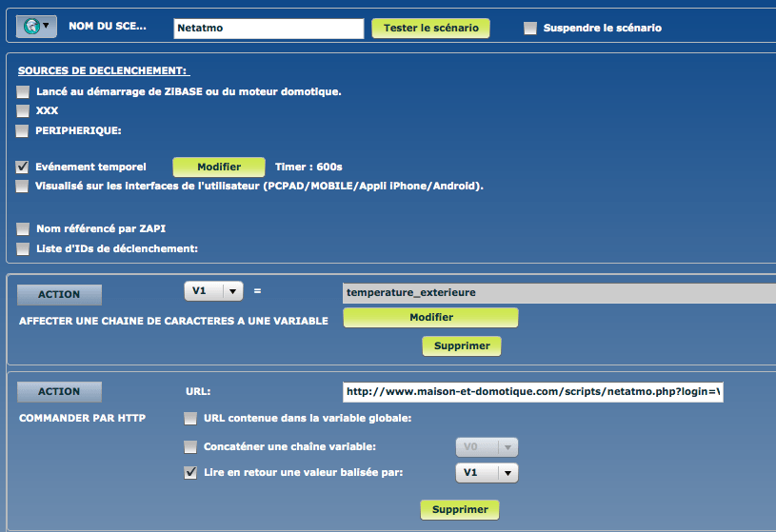Check 'Concaténer une chaîne variable' box
The height and width of the screenshot is (532, 776).
coord(190,447)
